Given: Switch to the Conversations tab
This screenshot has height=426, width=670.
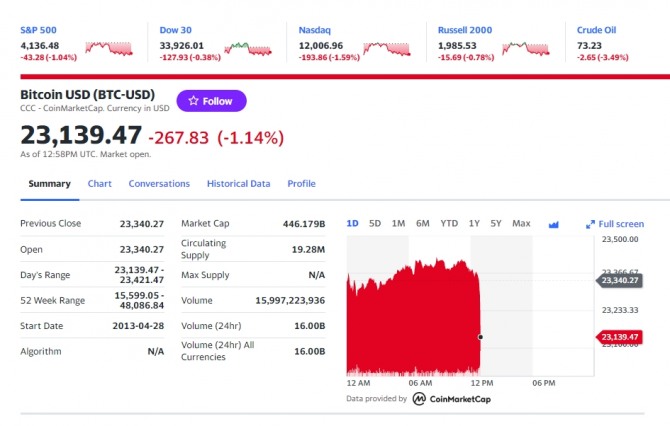Looking at the screenshot, I should click(159, 184).
